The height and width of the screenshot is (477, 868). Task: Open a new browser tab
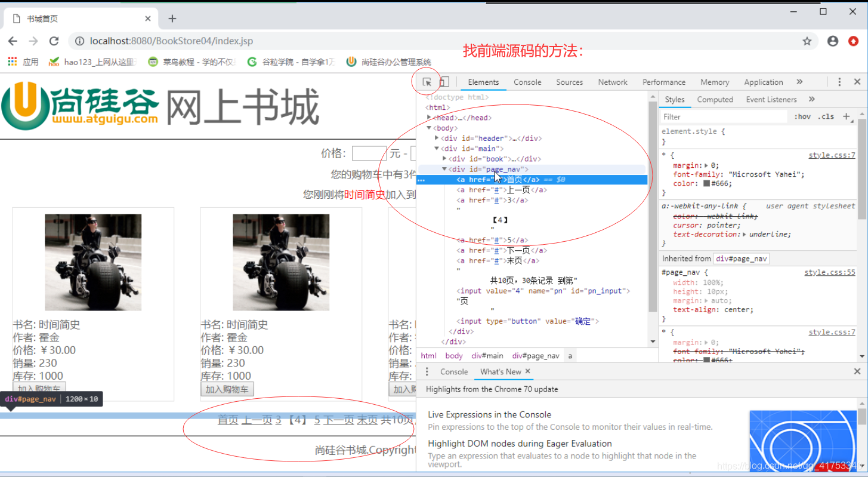[x=172, y=19]
